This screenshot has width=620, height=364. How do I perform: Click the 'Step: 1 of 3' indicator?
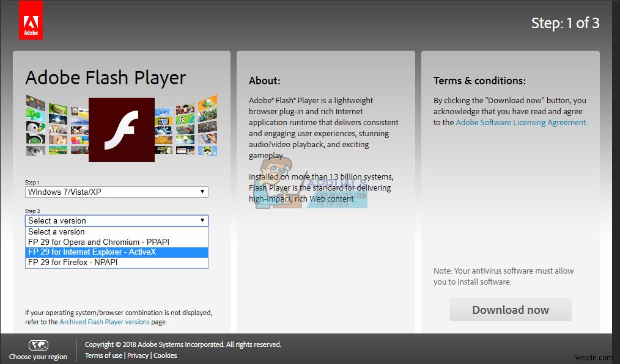[x=565, y=23]
